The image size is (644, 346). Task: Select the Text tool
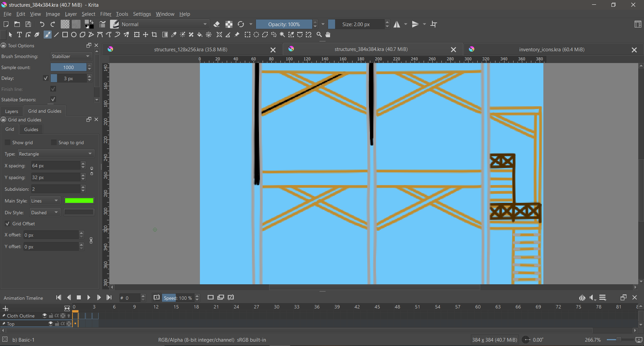19,35
